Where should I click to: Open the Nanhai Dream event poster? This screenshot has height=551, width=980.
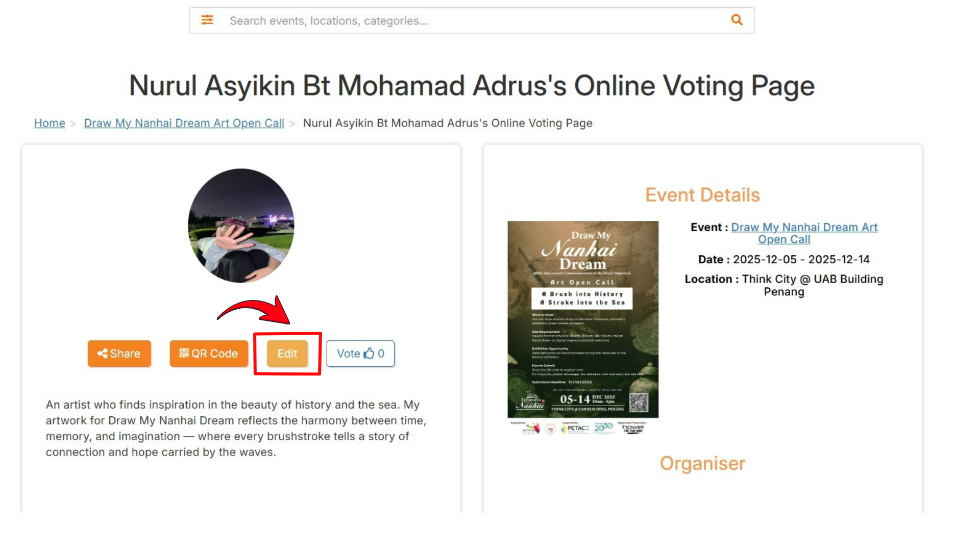[583, 319]
